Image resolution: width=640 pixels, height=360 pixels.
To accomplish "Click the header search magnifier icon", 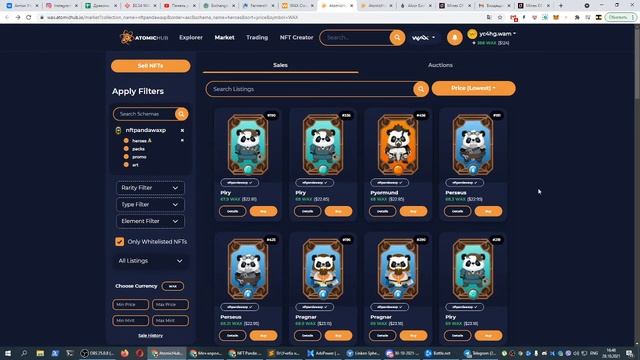I will pyautogui.click(x=397, y=38).
